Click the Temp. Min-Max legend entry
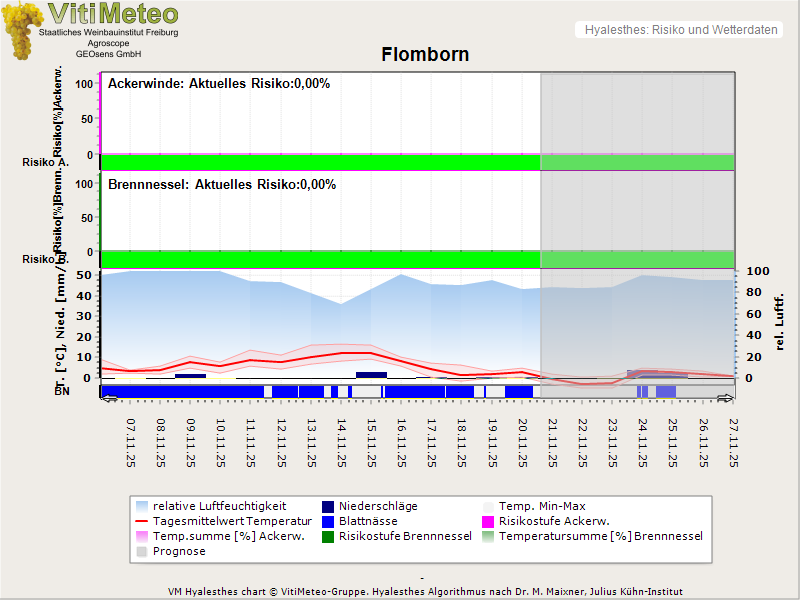This screenshot has width=800, height=600. 540,506
